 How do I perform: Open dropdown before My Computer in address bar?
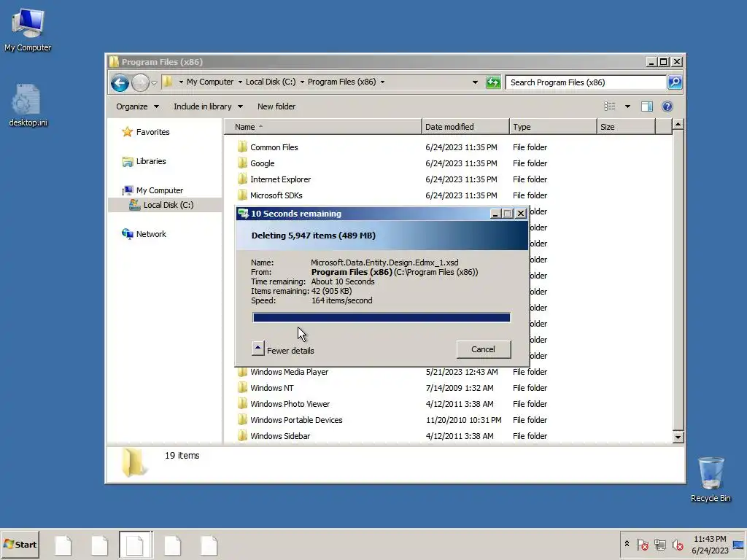(181, 82)
